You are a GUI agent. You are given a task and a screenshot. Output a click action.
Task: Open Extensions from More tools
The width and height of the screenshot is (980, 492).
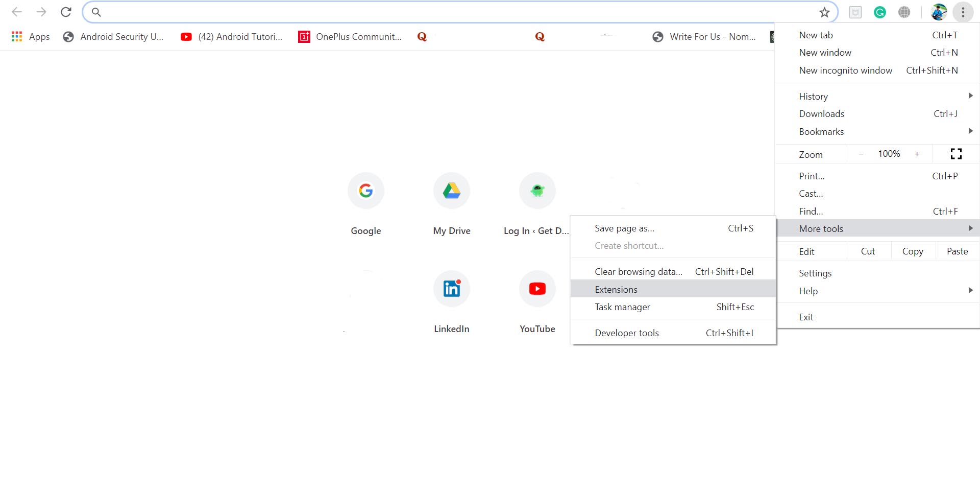[x=673, y=289]
